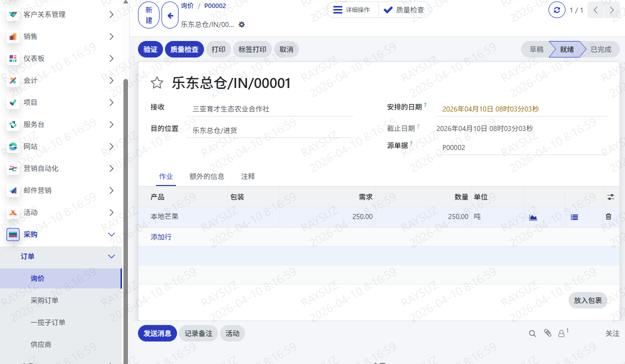Expand the 会计 menu chevron
This screenshot has width=625, height=364.
click(x=111, y=80)
